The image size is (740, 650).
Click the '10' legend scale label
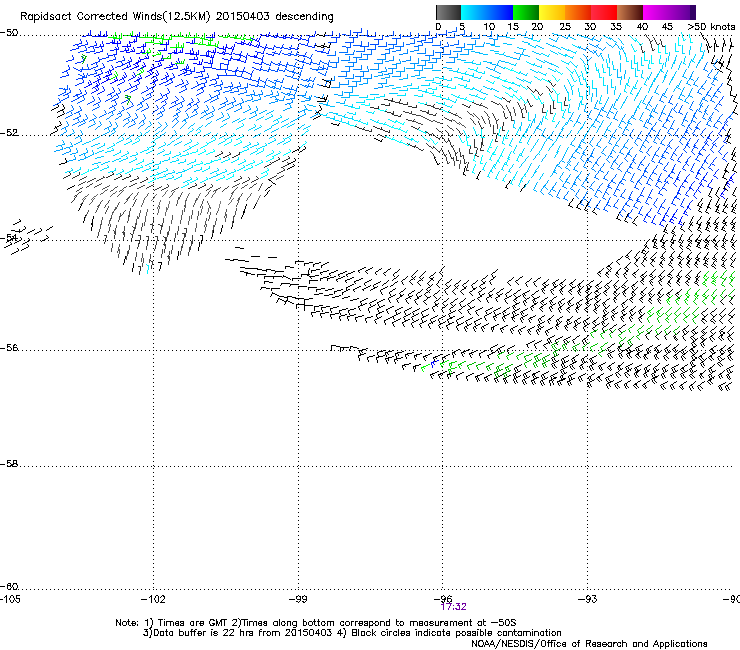click(x=489, y=27)
